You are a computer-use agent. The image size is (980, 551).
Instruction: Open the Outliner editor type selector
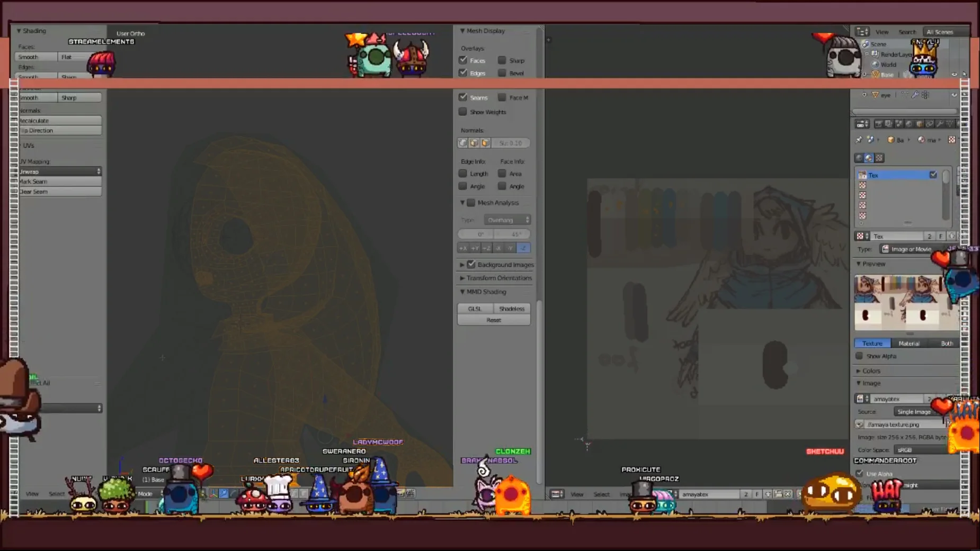pos(862,32)
